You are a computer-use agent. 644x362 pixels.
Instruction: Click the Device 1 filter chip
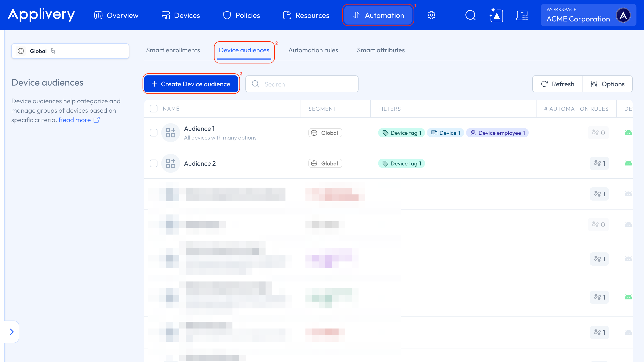[446, 133]
